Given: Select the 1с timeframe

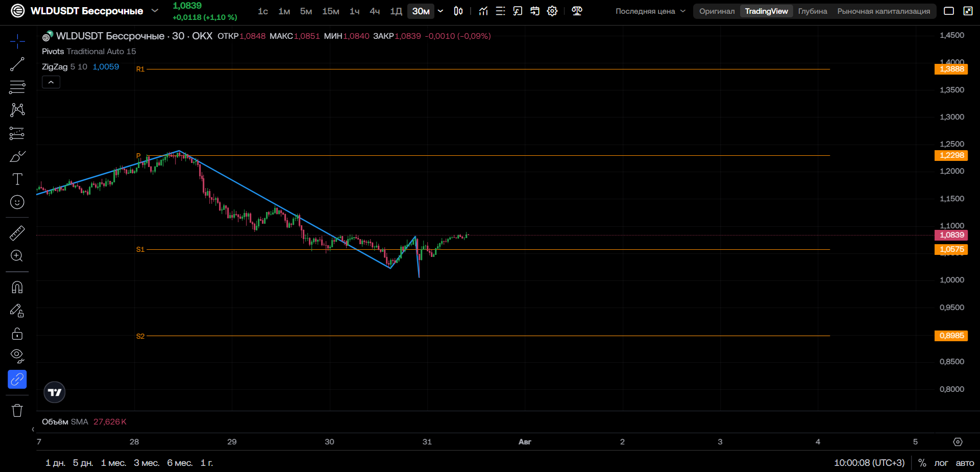Looking at the screenshot, I should tap(263, 11).
